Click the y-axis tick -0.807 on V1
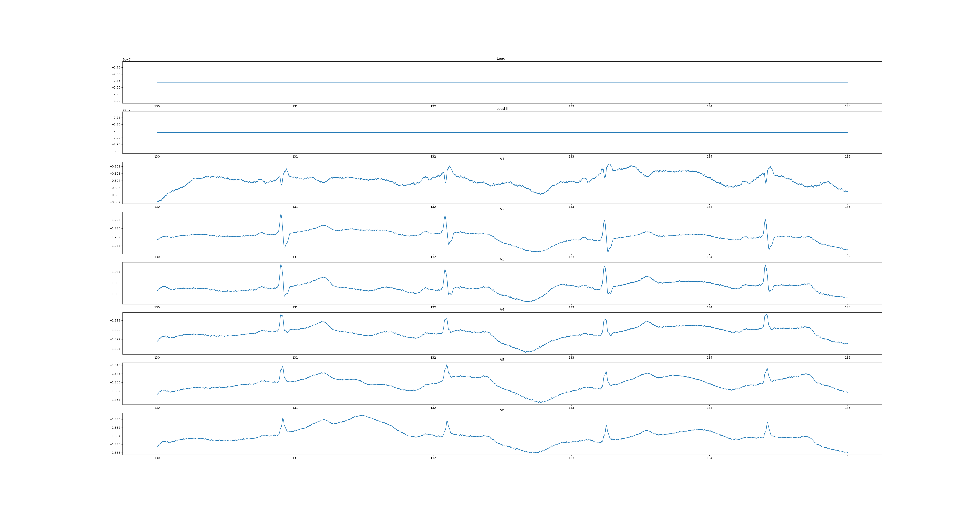This screenshot has width=980, height=511. tap(115, 202)
